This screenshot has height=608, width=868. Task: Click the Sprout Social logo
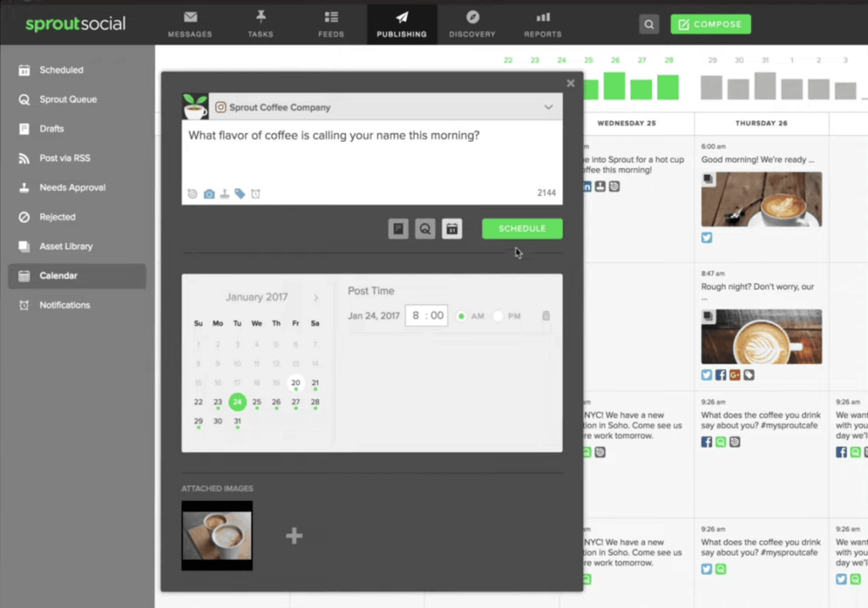click(x=75, y=24)
